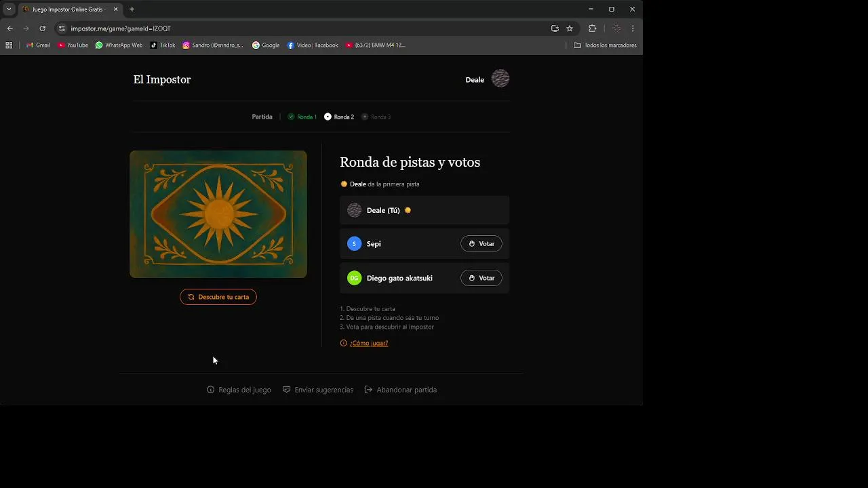Open Enviar sugerencias

(x=318, y=390)
